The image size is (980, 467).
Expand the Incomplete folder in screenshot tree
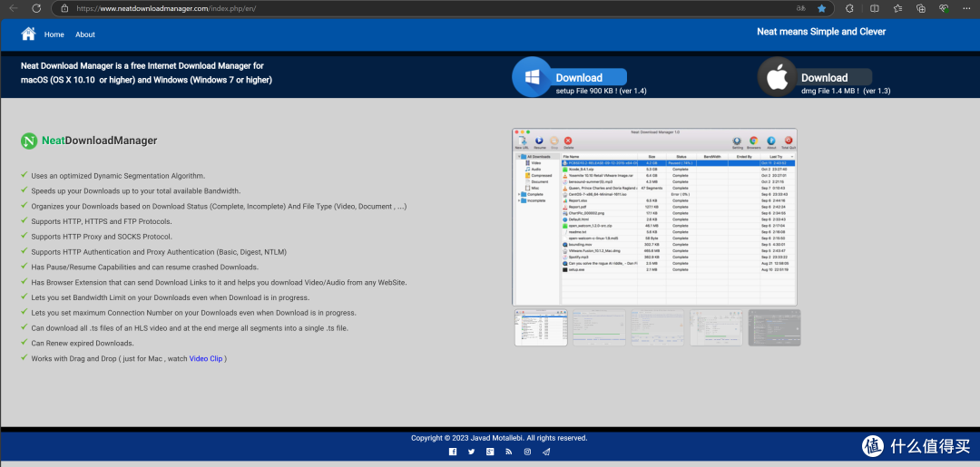point(519,200)
